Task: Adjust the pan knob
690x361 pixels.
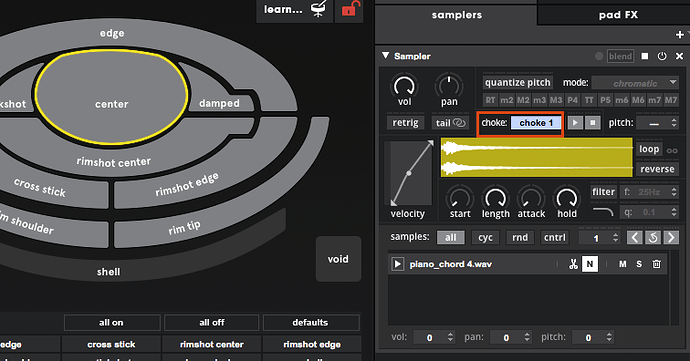Action: coord(449,86)
